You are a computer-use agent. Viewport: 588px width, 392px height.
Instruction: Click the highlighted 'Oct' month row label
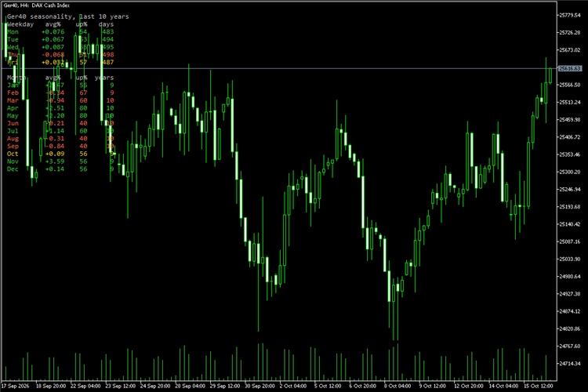pyautogui.click(x=13, y=154)
